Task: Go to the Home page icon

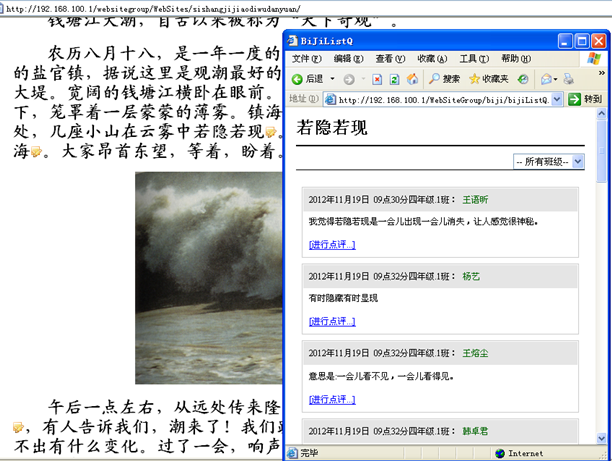Action: pos(412,79)
